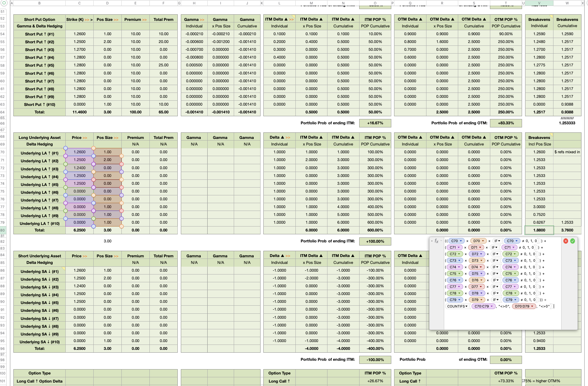Image resolution: width=588 pixels, height=386 pixels.
Task: Select the COUNTIFS function token
Action: [457, 306]
